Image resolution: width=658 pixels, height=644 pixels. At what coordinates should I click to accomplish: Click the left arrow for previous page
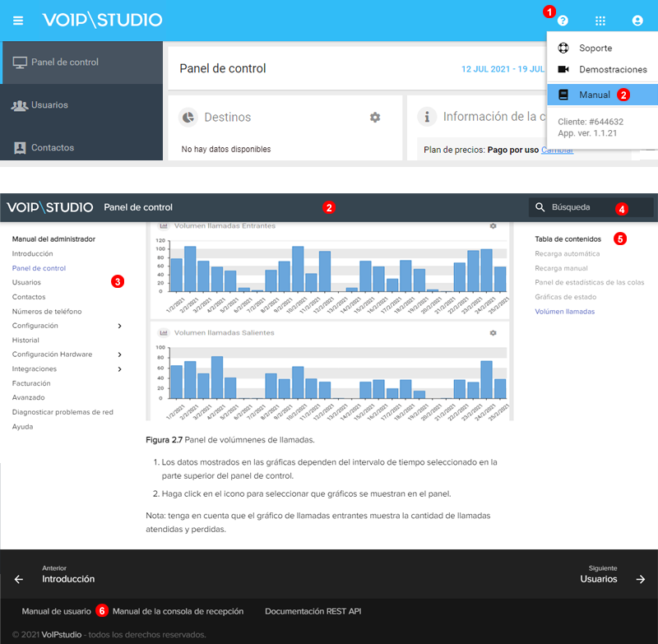tap(18, 579)
